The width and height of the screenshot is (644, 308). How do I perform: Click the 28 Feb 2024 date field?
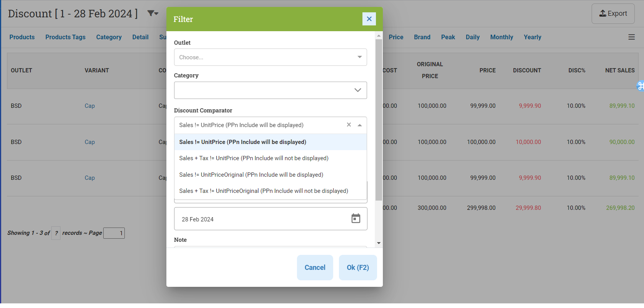tap(270, 219)
